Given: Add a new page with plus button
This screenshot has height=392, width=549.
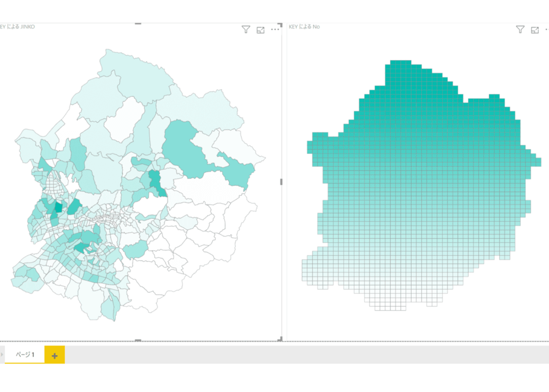Looking at the screenshot, I should coord(55,355).
